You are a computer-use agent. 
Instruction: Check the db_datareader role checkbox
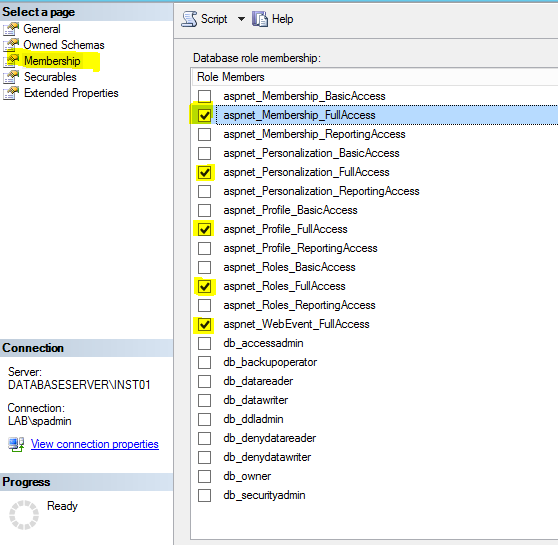(205, 381)
